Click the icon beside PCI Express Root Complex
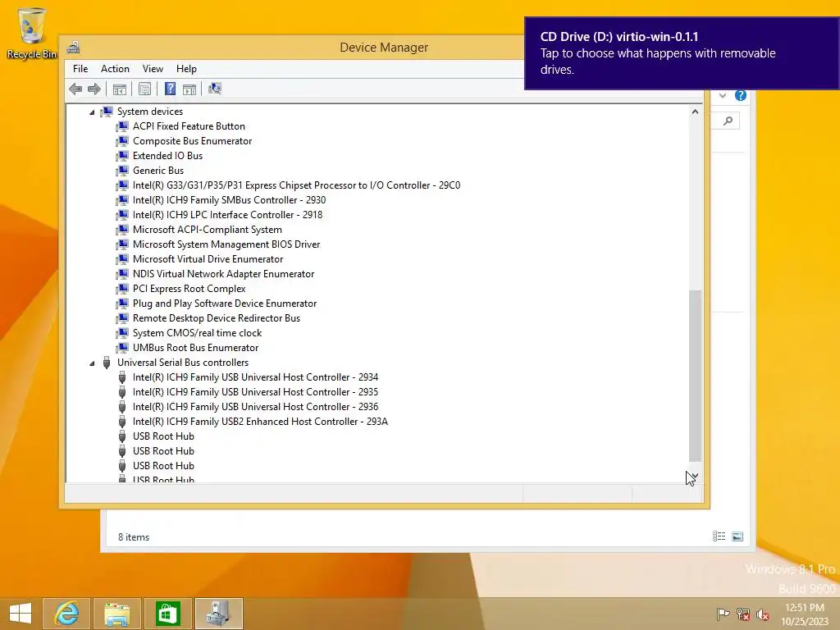The height and width of the screenshot is (630, 840). point(123,289)
